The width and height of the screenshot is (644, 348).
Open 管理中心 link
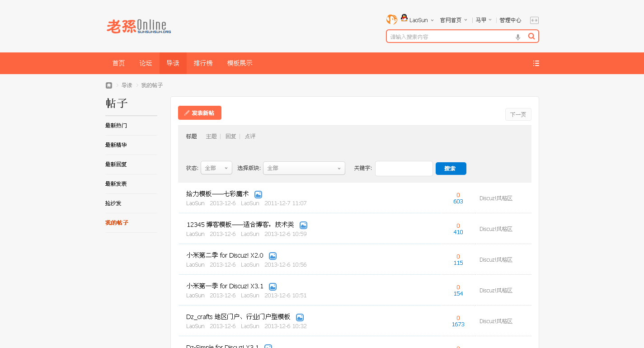[510, 20]
